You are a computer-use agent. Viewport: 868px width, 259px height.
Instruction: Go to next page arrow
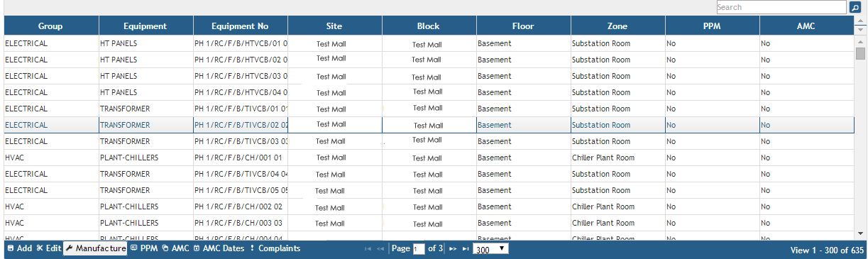click(x=453, y=249)
